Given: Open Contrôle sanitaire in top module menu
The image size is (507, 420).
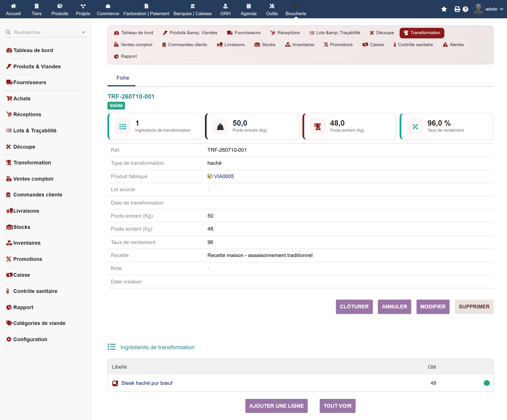Looking at the screenshot, I should tap(413, 45).
